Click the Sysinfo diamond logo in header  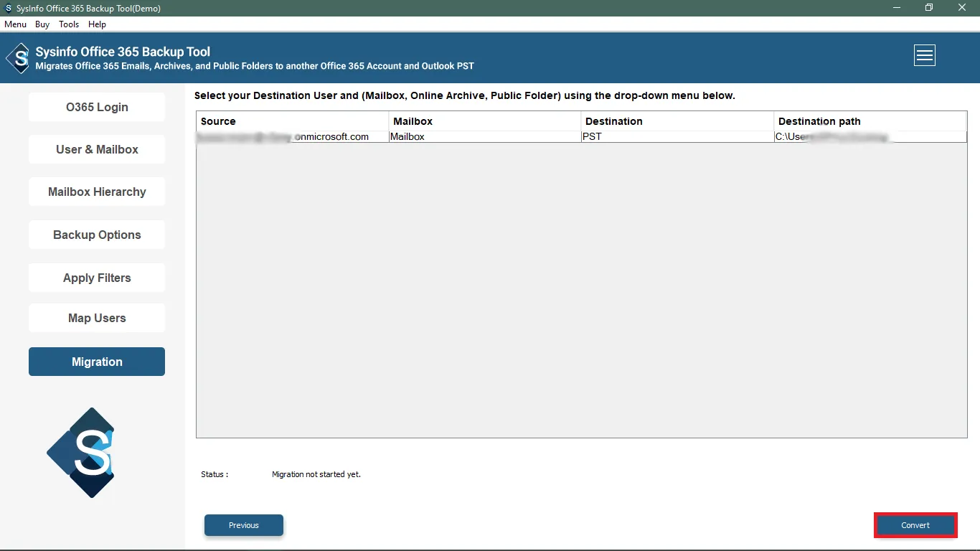click(17, 58)
